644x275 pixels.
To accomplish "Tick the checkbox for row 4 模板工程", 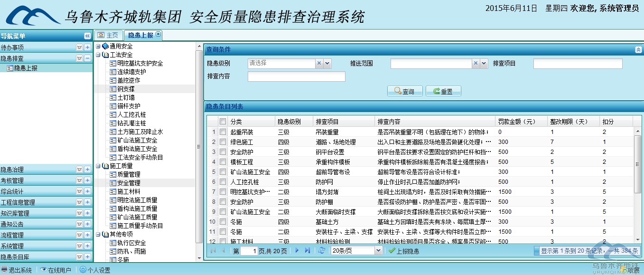I will coord(223,162).
